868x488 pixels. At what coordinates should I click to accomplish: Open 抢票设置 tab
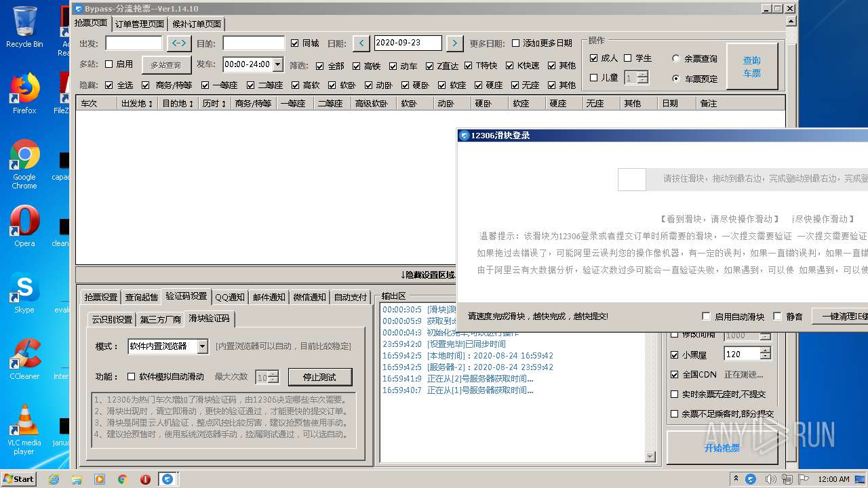pyautogui.click(x=100, y=298)
